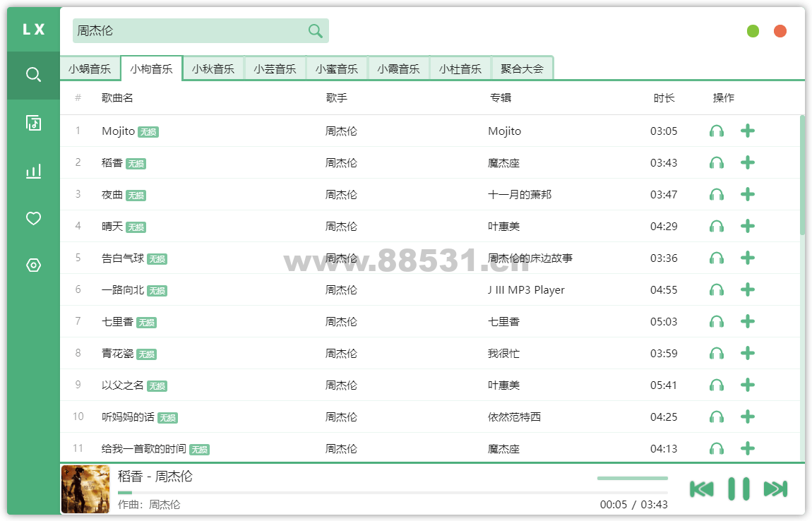Play 一路向北 with headphone icon
This screenshot has width=812, height=521.
[717, 290]
